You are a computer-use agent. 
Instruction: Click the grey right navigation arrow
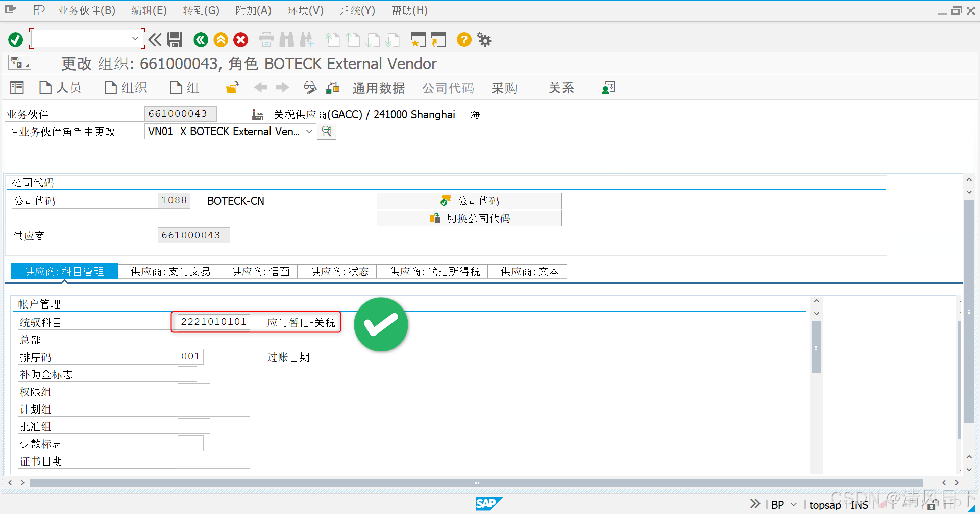point(282,88)
